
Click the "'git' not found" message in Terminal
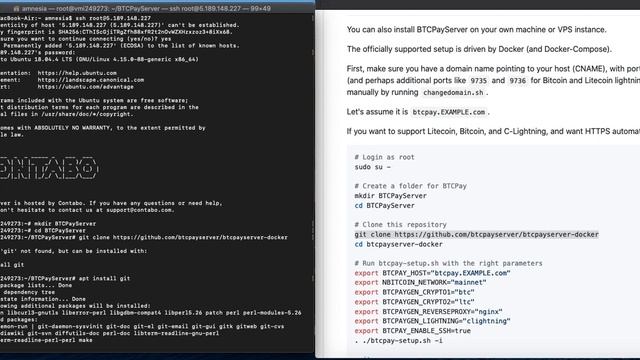(73, 251)
